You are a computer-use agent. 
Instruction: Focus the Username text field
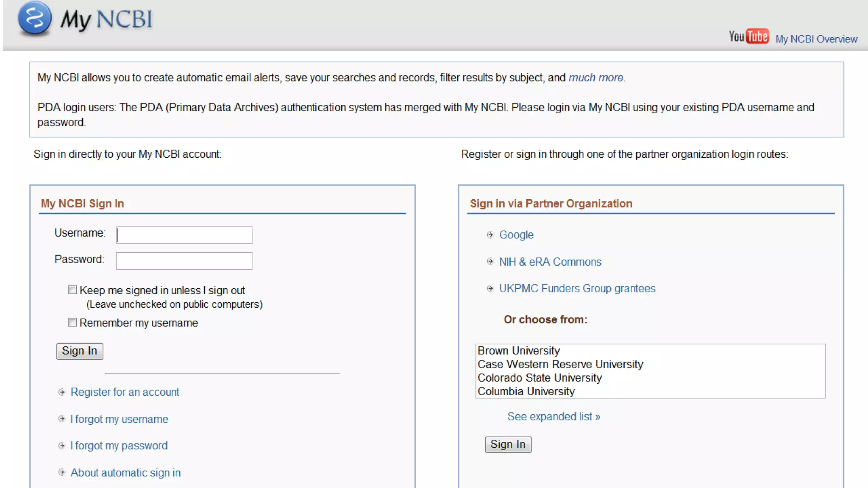point(184,235)
